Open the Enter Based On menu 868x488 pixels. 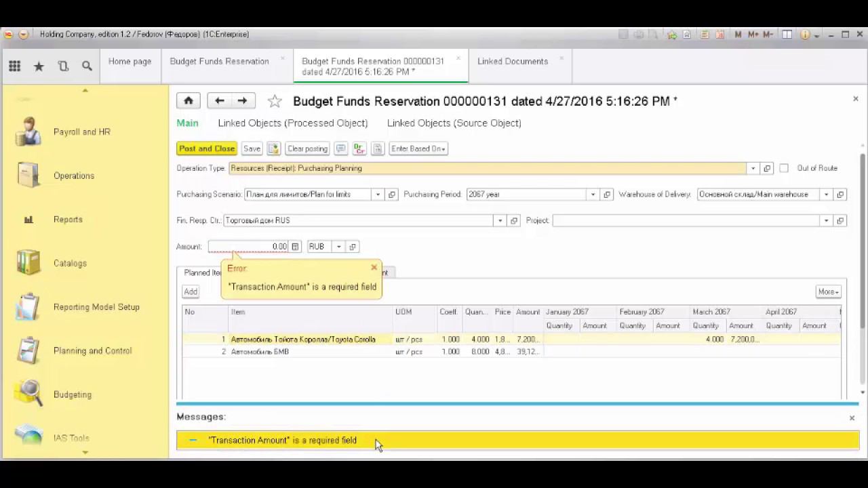pyautogui.click(x=418, y=148)
